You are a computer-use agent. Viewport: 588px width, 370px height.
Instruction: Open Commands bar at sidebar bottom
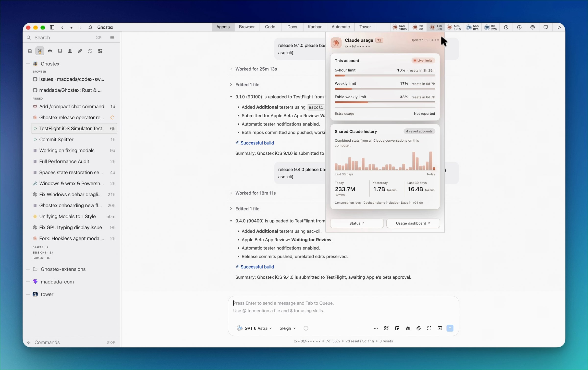point(71,342)
